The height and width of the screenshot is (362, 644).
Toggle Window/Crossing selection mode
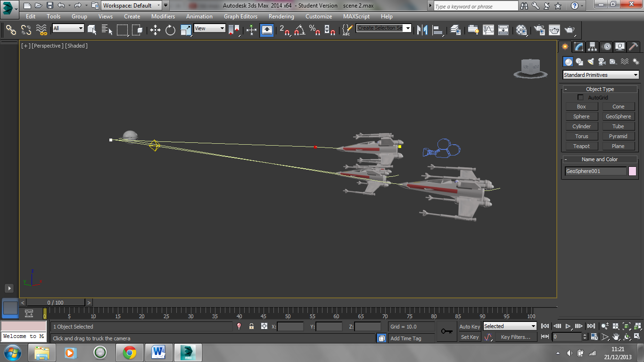[138, 30]
